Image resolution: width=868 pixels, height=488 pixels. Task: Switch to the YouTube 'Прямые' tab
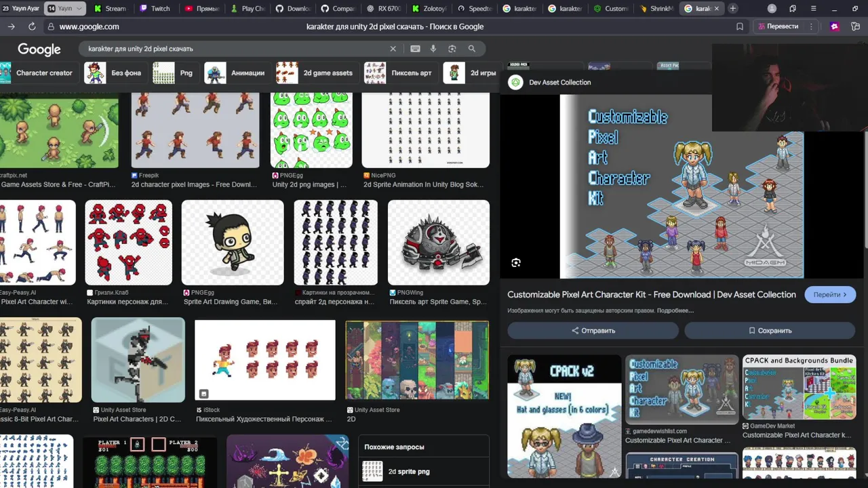(201, 8)
